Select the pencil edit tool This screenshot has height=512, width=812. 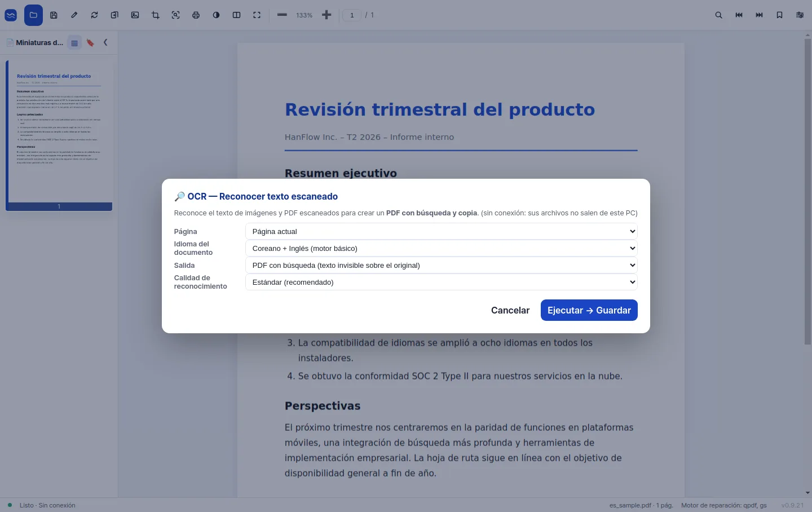click(x=74, y=15)
